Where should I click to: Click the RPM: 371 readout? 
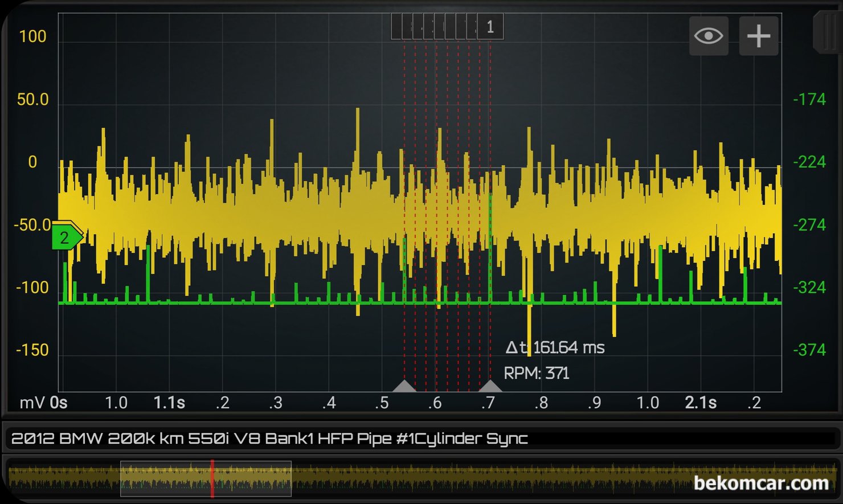[536, 374]
